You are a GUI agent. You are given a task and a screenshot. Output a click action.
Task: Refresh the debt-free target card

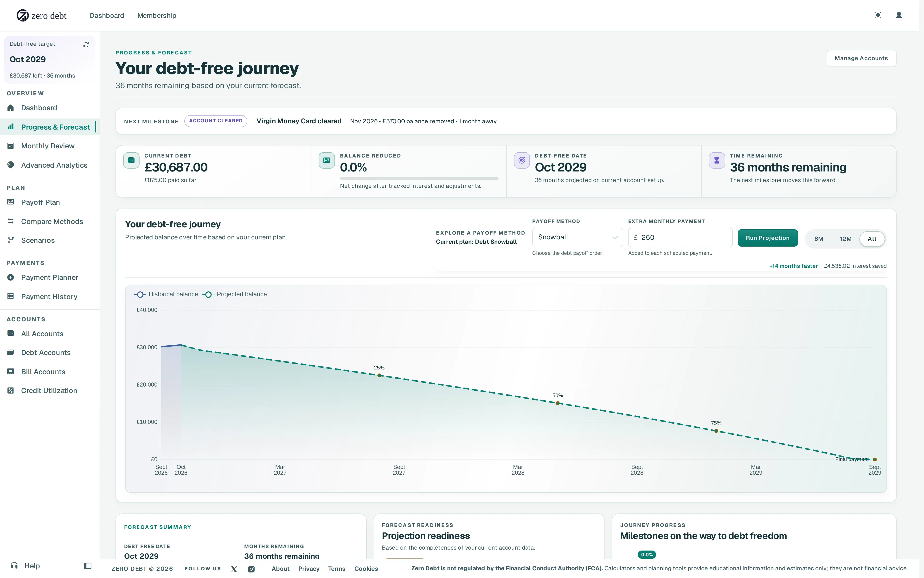(86, 45)
